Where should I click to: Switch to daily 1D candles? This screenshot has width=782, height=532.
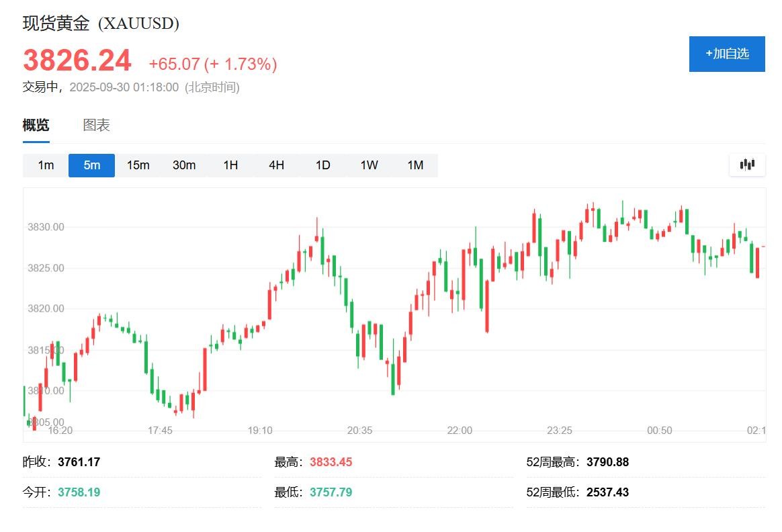(x=323, y=165)
